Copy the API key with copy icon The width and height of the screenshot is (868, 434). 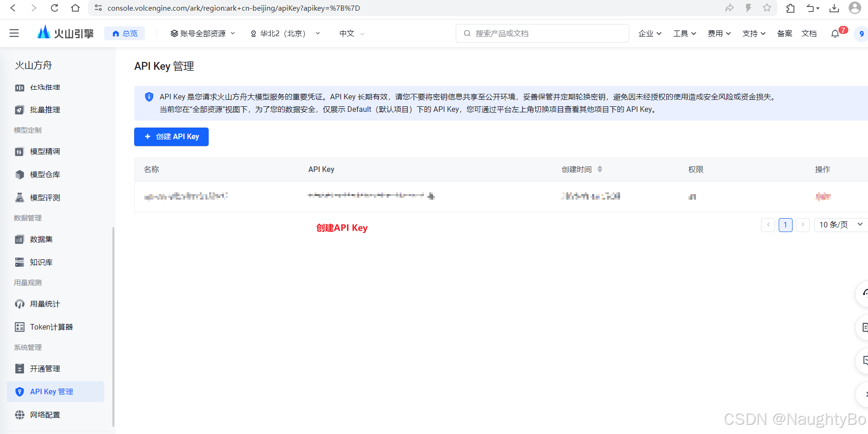coord(431,196)
